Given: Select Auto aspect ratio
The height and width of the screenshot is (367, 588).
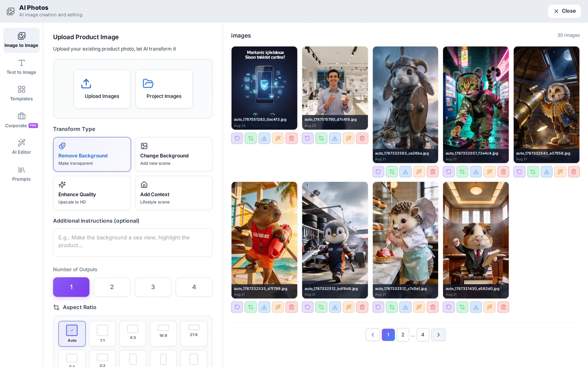Looking at the screenshot, I should [72, 334].
